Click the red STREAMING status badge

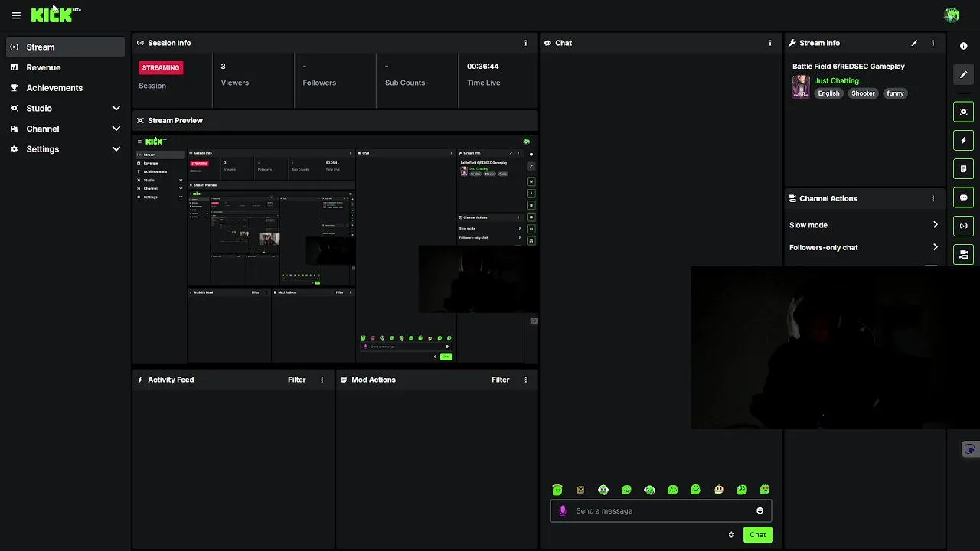coord(161,67)
